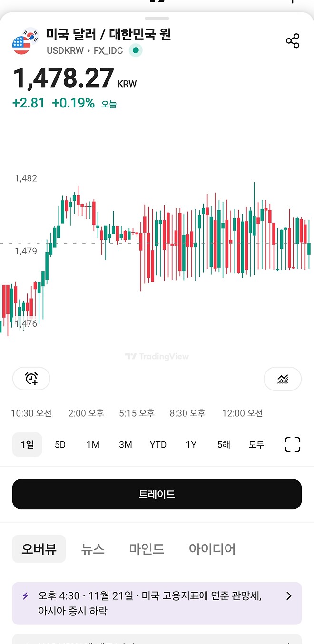
Task: Open the 미국 고용지표 news headline
Action: 150,603
